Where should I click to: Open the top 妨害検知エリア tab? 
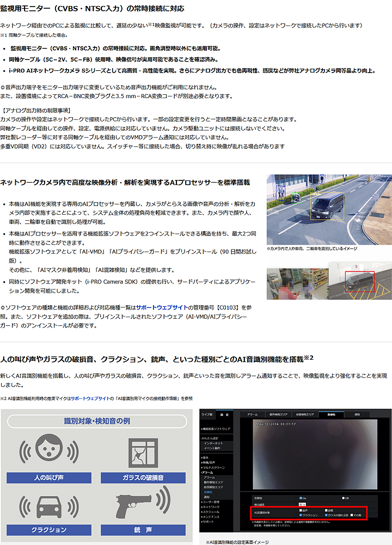coord(305,414)
